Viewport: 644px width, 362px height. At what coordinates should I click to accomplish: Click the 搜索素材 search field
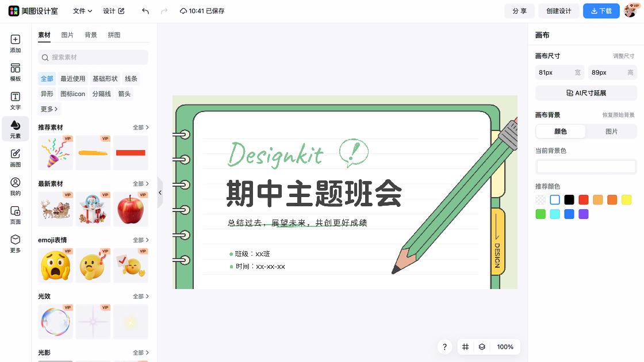pyautogui.click(x=93, y=57)
